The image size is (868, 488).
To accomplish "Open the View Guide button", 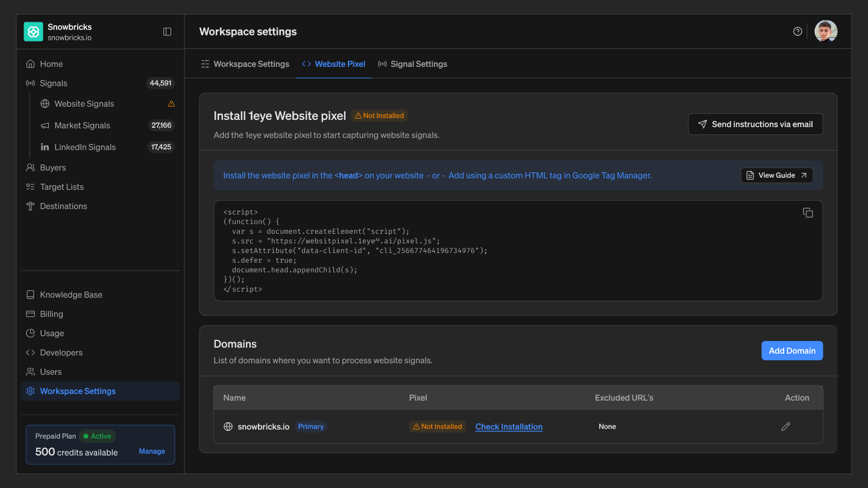I will click(777, 175).
